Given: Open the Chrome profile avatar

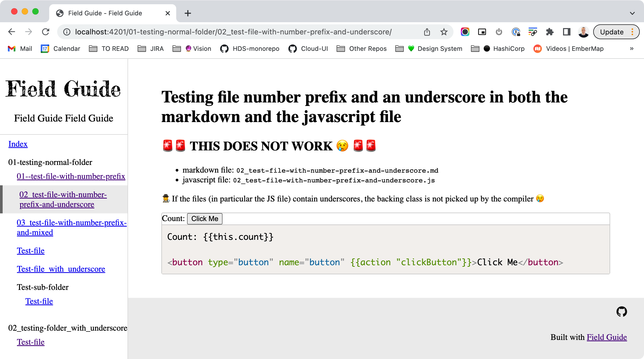Looking at the screenshot, I should [x=584, y=32].
